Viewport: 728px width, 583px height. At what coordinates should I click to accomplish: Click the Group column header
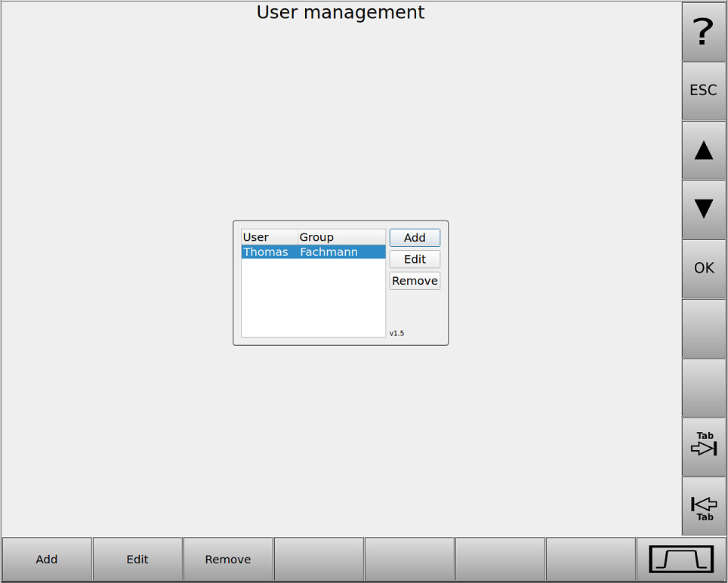pos(340,236)
